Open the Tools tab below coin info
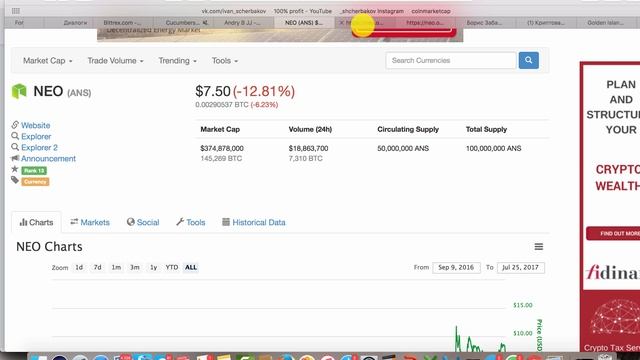 tap(191, 222)
